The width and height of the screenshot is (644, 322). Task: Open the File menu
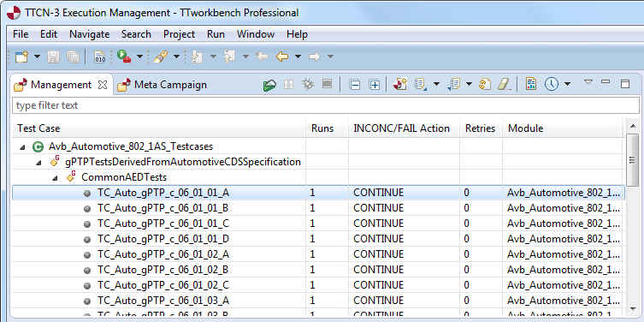(21, 34)
